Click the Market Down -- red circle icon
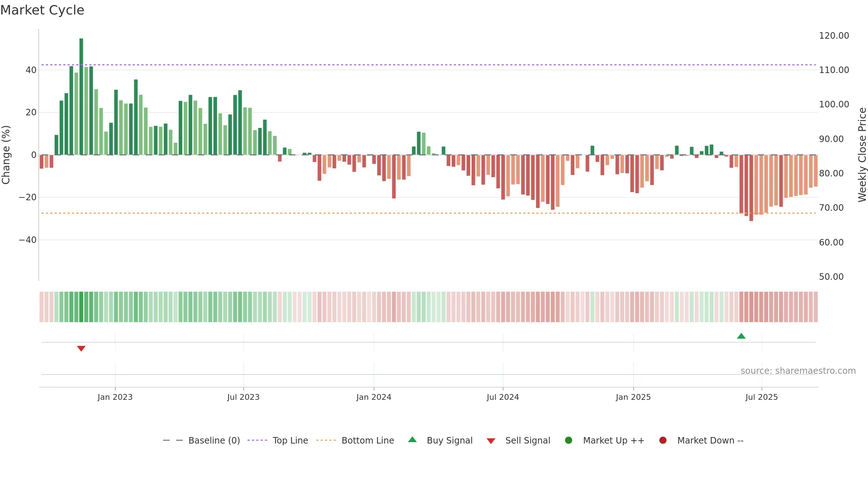Screen dimensions: 868x488 coord(663,440)
